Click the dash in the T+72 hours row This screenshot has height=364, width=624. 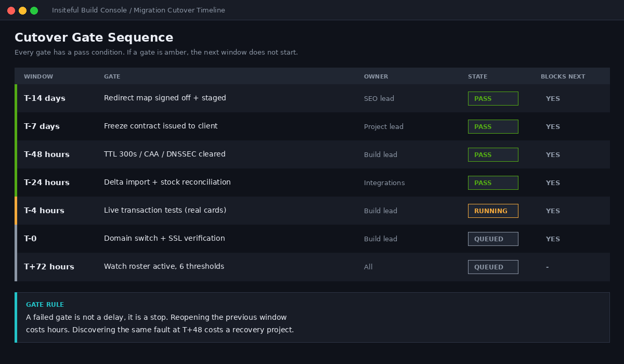(547, 267)
